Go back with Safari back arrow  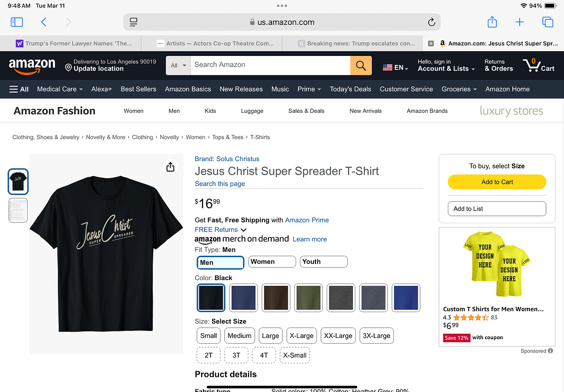coord(44,22)
